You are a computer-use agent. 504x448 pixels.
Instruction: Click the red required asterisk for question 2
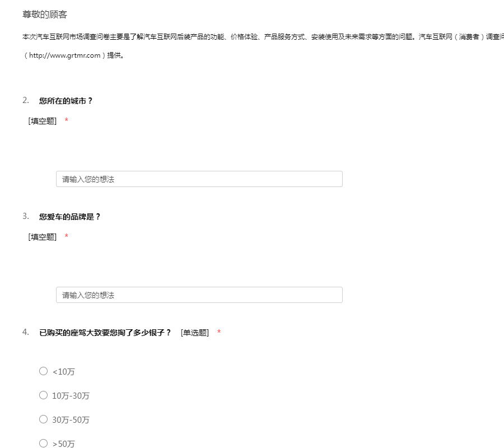[x=67, y=121]
